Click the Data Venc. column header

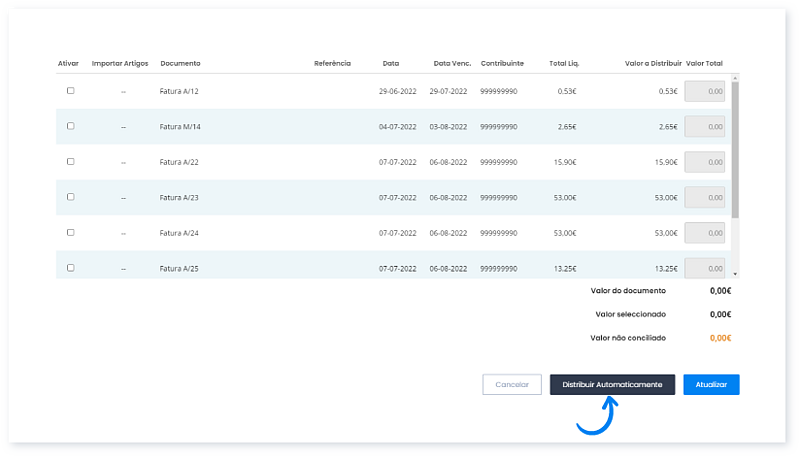point(450,63)
